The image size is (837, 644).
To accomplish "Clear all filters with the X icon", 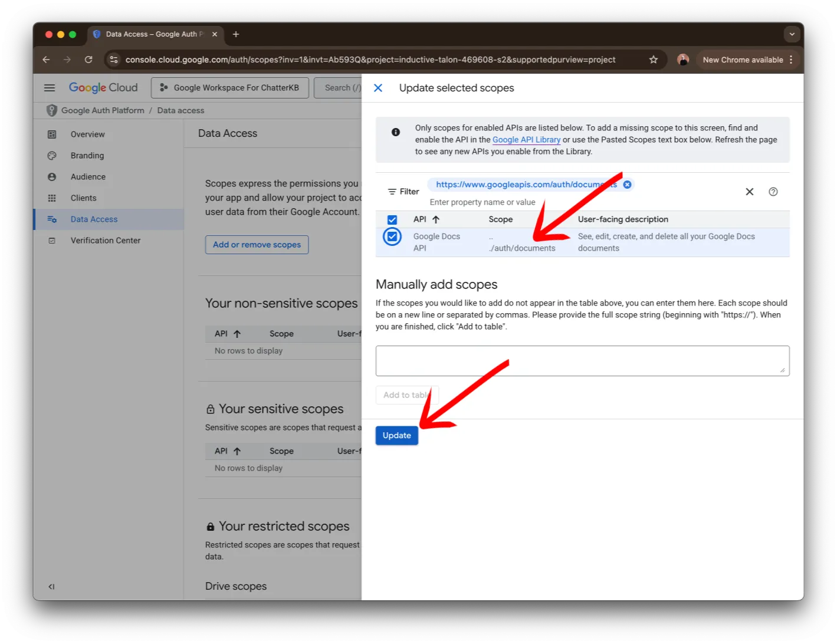I will click(x=749, y=192).
